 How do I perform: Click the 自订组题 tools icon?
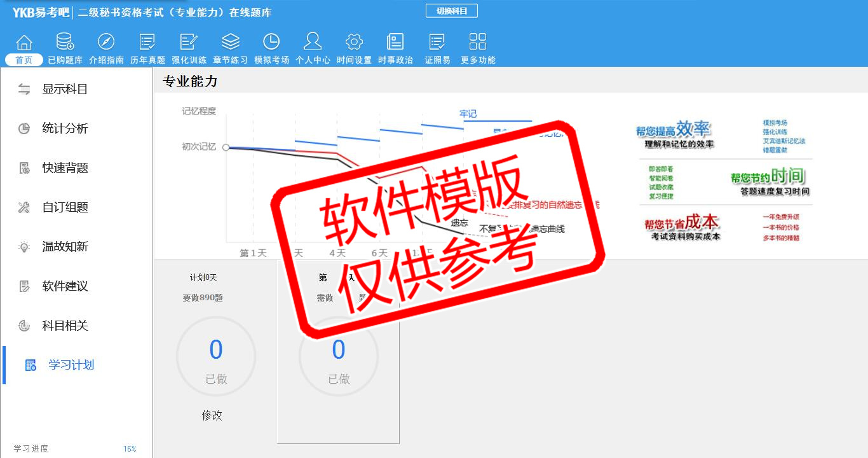24,207
